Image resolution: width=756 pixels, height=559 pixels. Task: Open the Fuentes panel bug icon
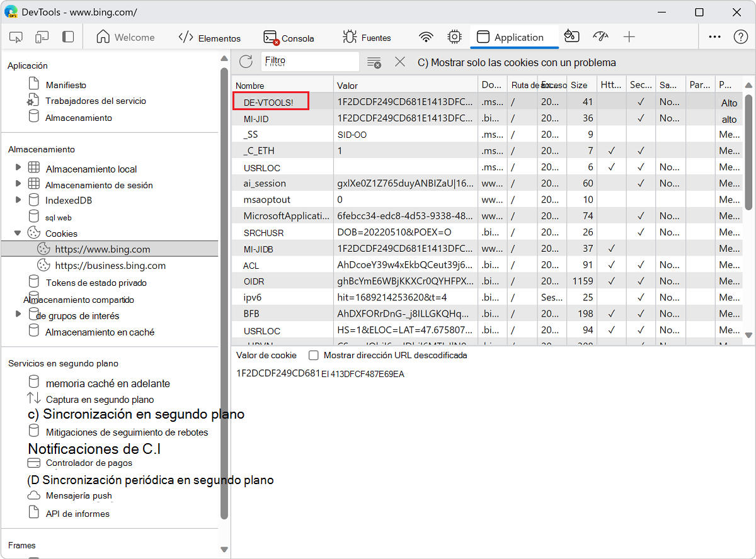(x=350, y=37)
